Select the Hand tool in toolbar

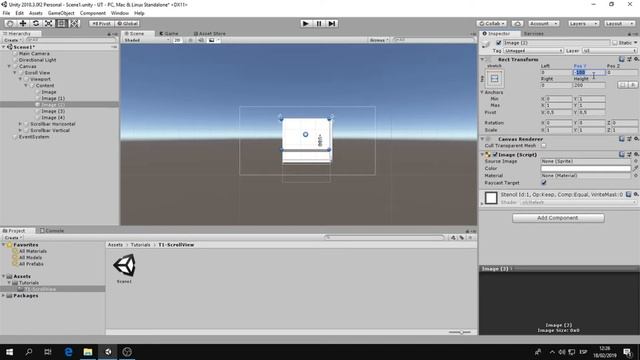(10, 24)
